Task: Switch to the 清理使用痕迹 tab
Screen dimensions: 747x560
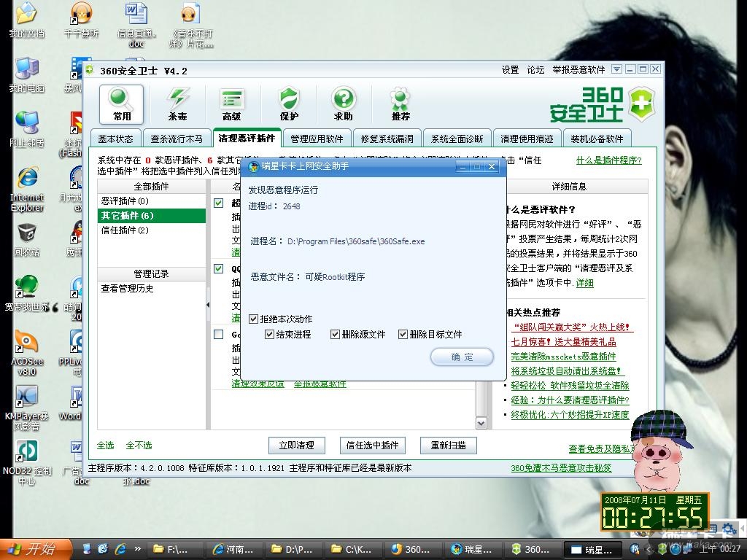Action: [x=527, y=139]
